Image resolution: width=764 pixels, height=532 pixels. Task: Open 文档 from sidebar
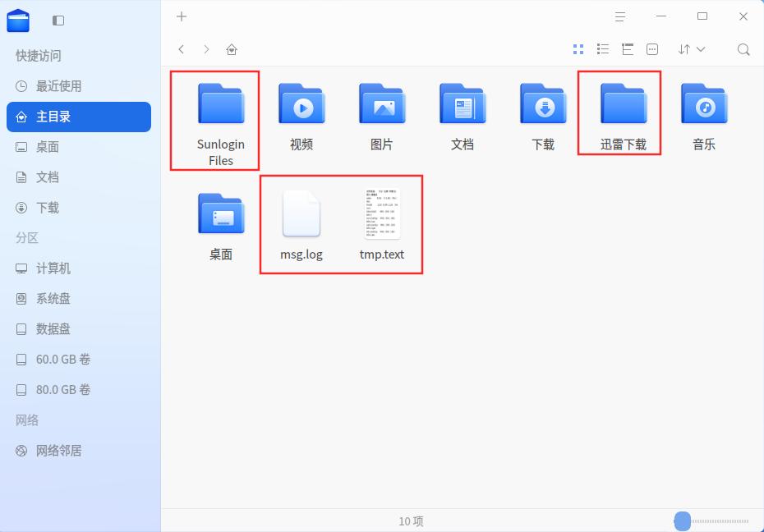pos(79,177)
